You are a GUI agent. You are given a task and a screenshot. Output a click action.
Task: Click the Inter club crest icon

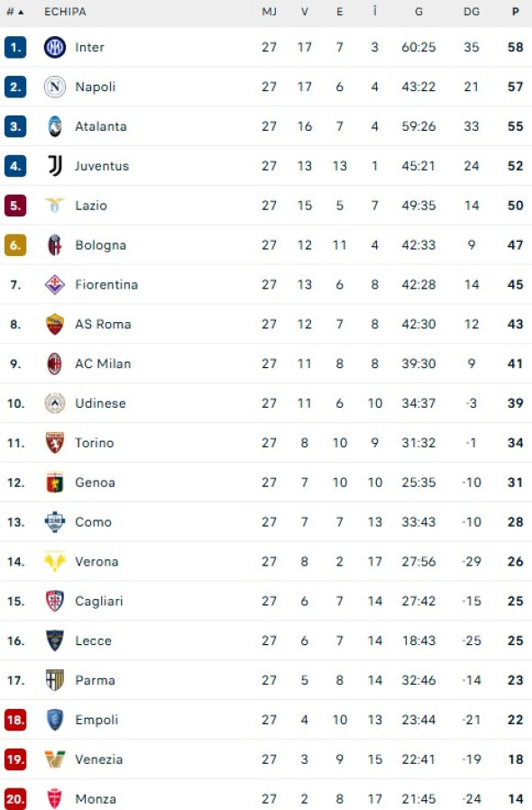(54, 47)
